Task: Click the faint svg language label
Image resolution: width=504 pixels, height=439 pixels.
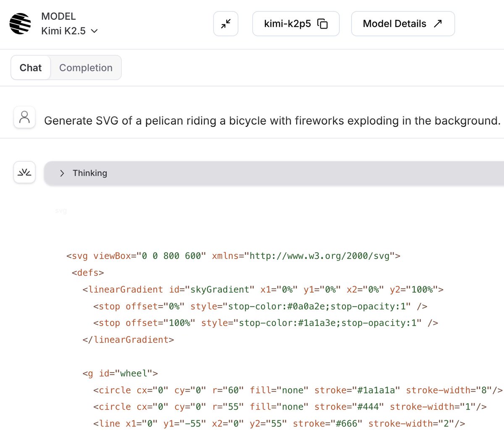Action: 61,211
